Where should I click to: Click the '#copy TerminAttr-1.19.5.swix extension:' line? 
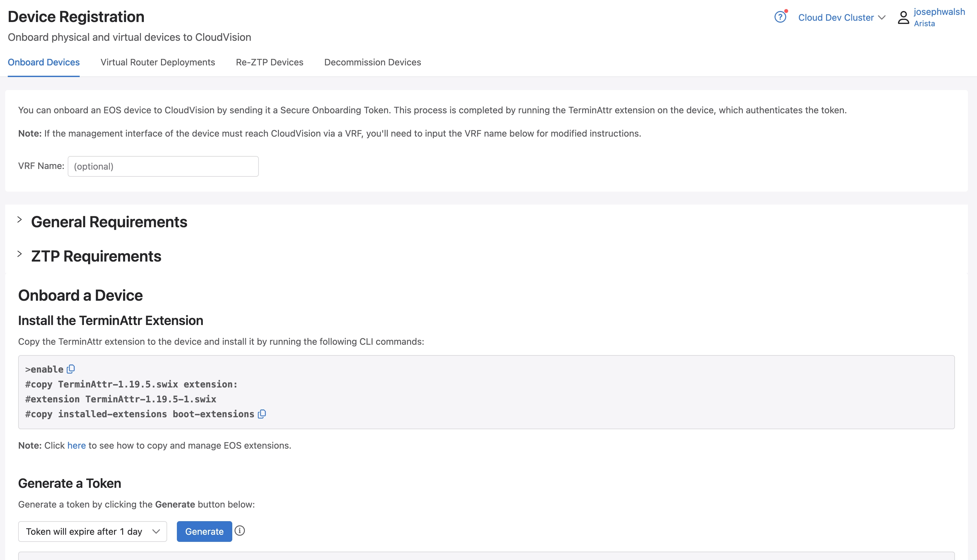pos(132,384)
